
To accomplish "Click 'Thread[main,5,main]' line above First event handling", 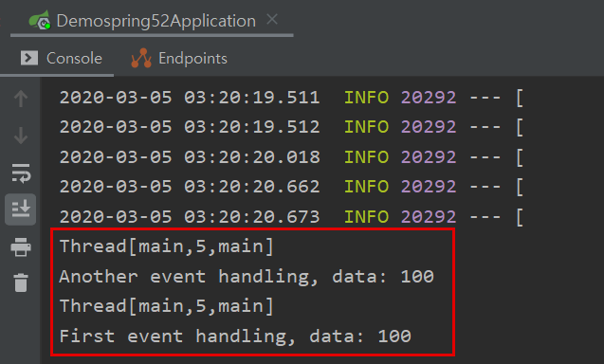I will pyautogui.click(x=167, y=306).
